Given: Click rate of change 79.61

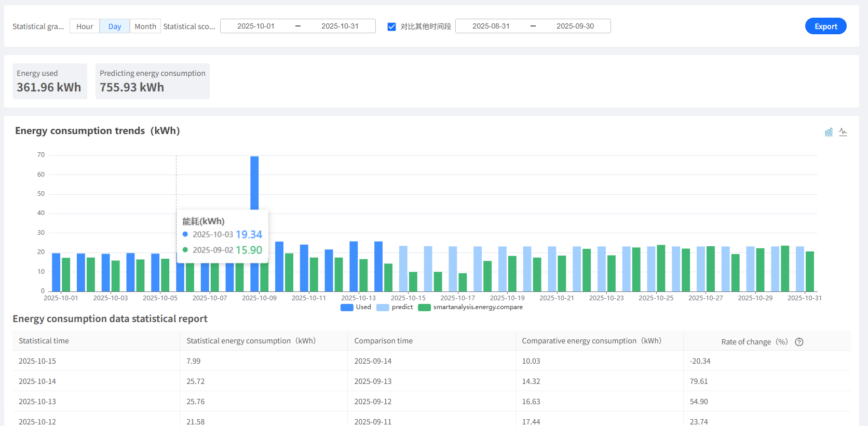Looking at the screenshot, I should tap(699, 381).
